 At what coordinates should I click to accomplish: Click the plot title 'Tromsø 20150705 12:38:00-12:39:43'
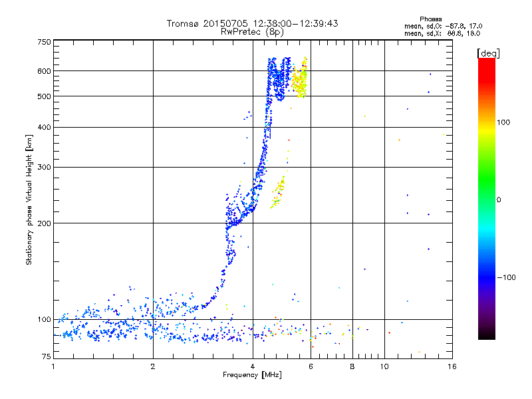252,23
